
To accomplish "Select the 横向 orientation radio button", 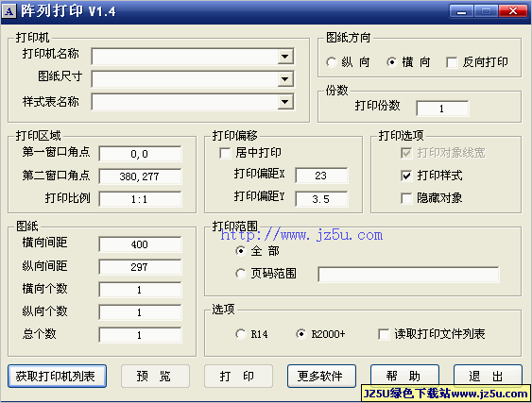I will (x=391, y=62).
